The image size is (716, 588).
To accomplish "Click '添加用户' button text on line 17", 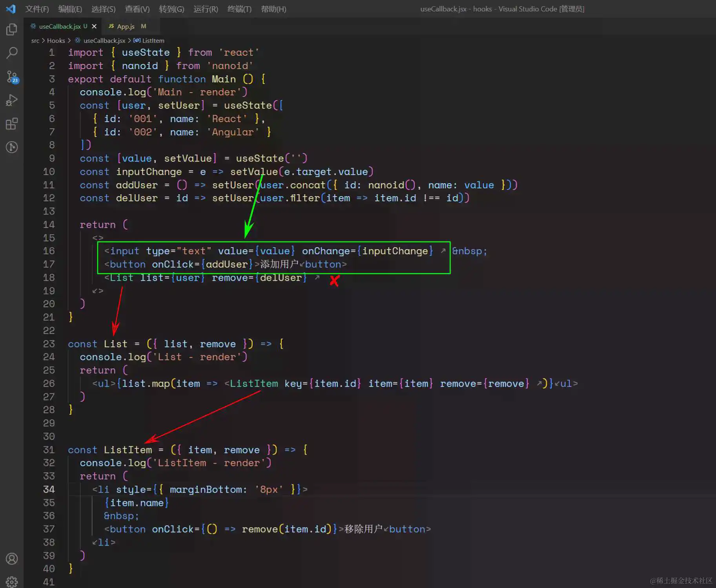I will [279, 264].
